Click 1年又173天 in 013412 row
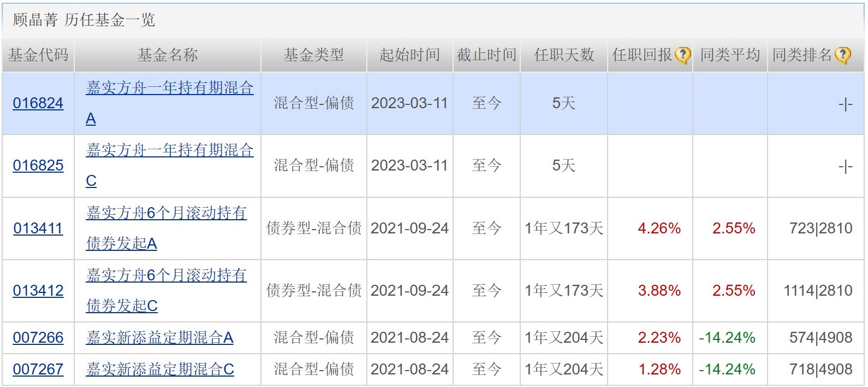868x387 pixels. 564,291
